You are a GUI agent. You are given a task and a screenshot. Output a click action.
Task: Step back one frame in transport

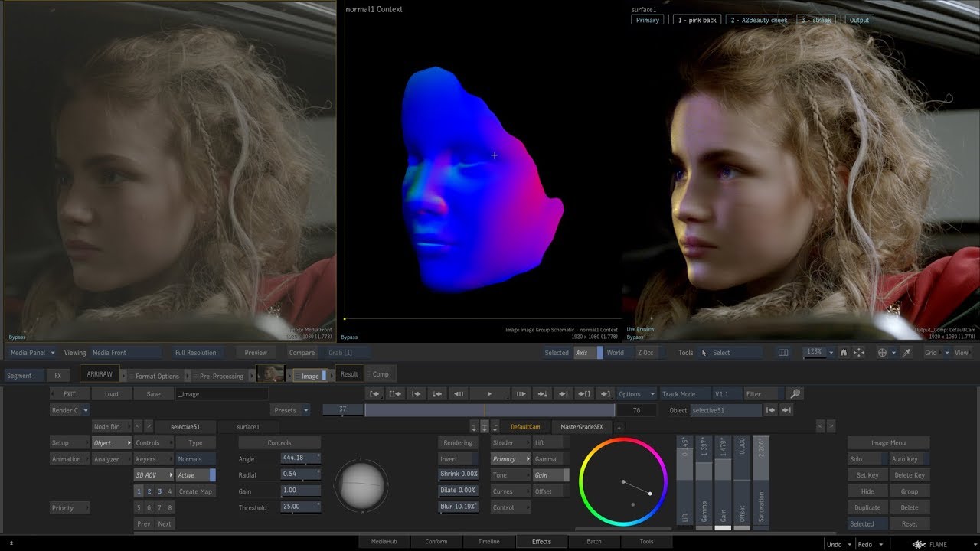tap(459, 394)
